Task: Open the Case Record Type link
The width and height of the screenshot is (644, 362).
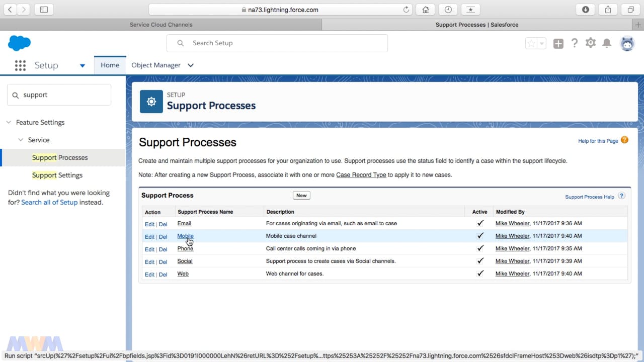Action: coord(361,175)
